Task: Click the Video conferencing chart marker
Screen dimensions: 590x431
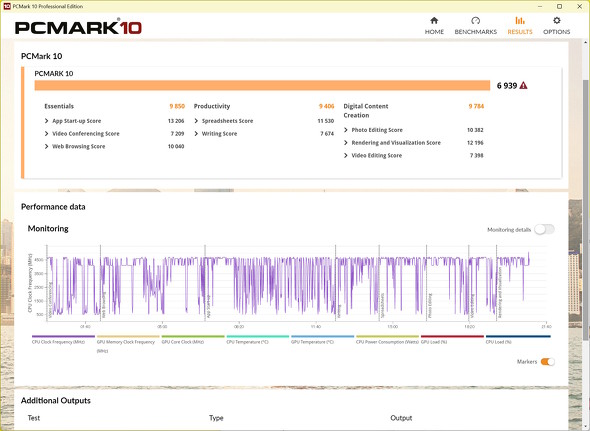Action: [50, 300]
